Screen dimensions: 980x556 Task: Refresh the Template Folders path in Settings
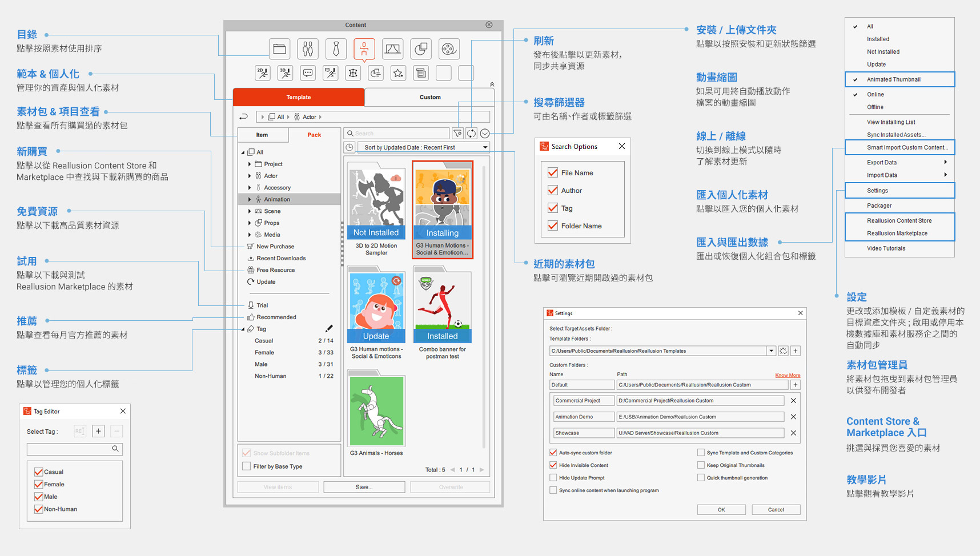point(784,351)
